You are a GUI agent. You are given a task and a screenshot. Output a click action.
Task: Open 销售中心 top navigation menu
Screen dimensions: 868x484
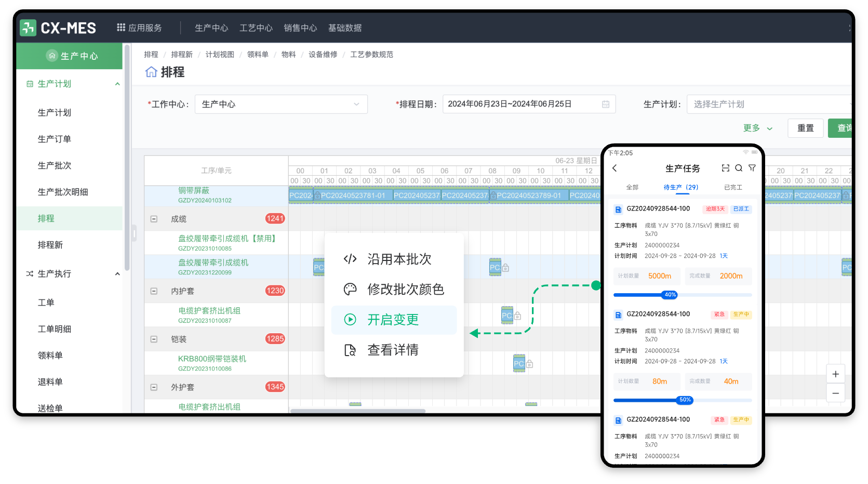300,28
